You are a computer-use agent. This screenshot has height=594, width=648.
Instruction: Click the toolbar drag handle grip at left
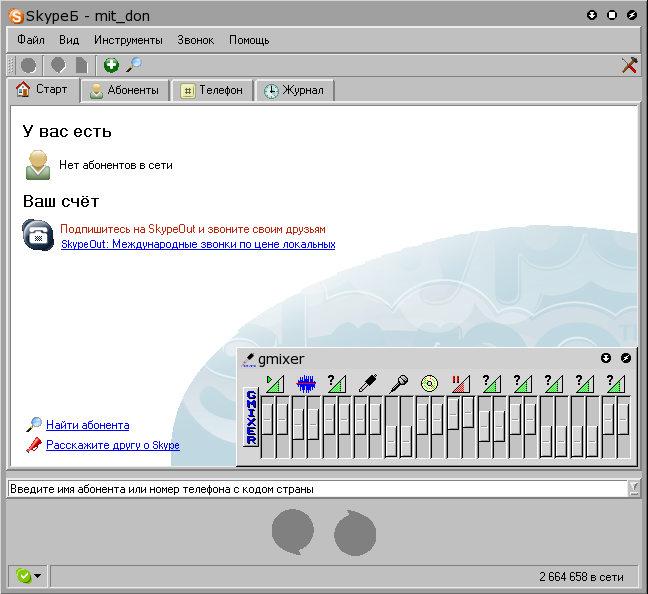(x=11, y=65)
